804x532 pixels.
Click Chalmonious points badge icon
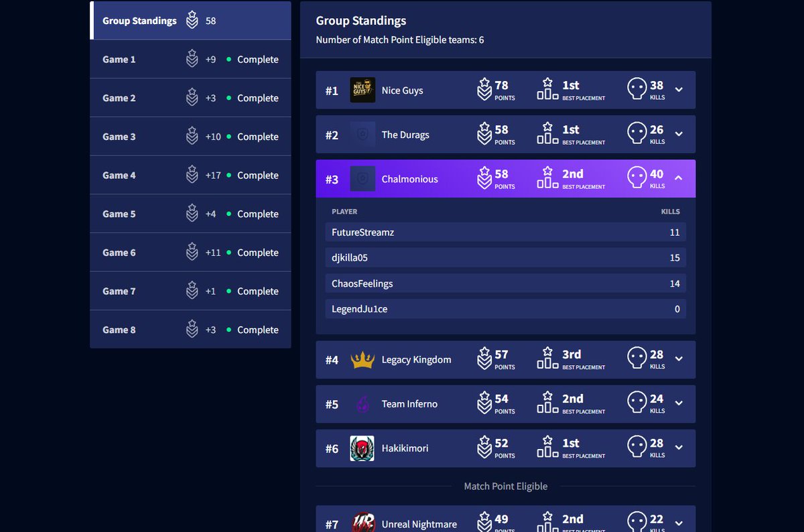(484, 178)
